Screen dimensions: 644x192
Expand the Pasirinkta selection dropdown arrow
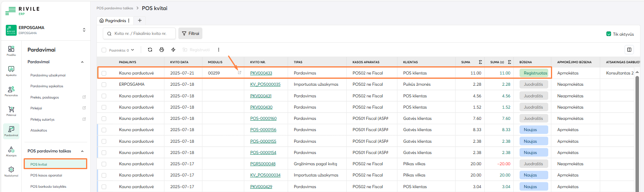pos(133,50)
